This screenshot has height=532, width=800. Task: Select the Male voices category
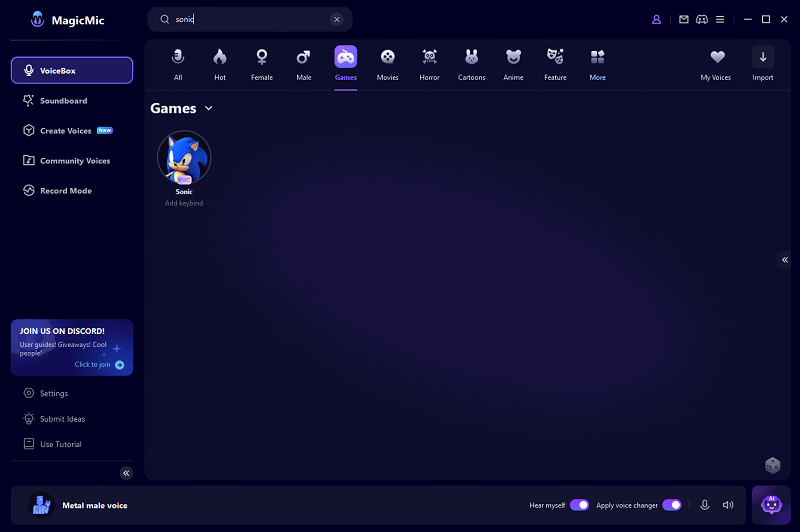pyautogui.click(x=304, y=64)
